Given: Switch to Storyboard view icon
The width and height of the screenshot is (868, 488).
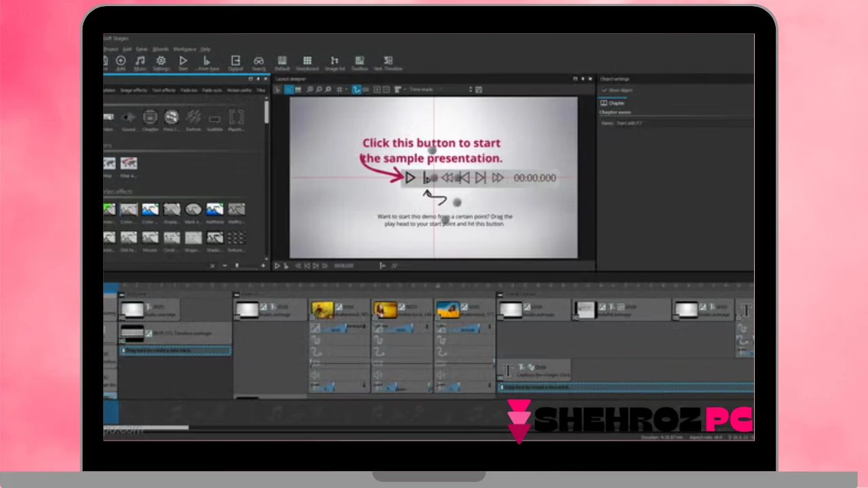Looking at the screenshot, I should [307, 61].
